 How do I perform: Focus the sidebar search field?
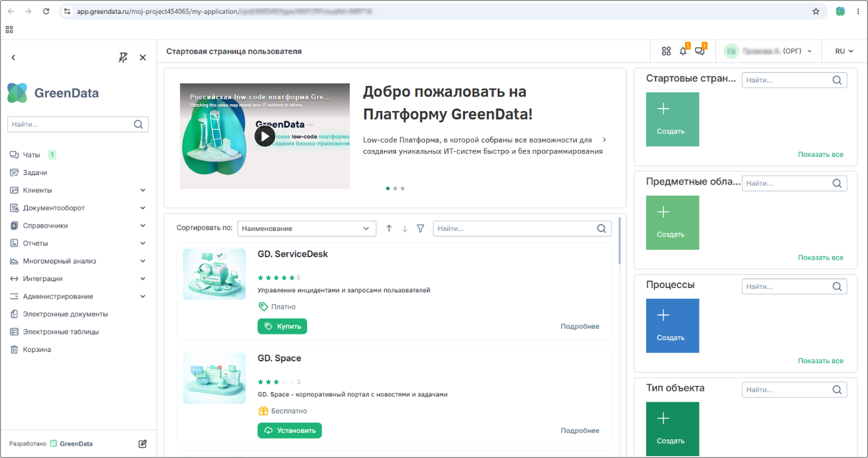click(x=78, y=124)
